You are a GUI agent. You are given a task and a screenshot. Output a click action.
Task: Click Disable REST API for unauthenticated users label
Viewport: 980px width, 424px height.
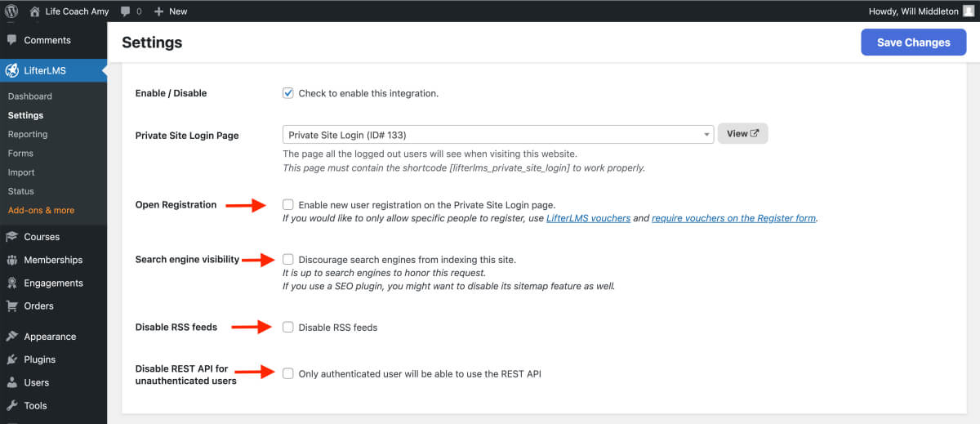(x=185, y=374)
